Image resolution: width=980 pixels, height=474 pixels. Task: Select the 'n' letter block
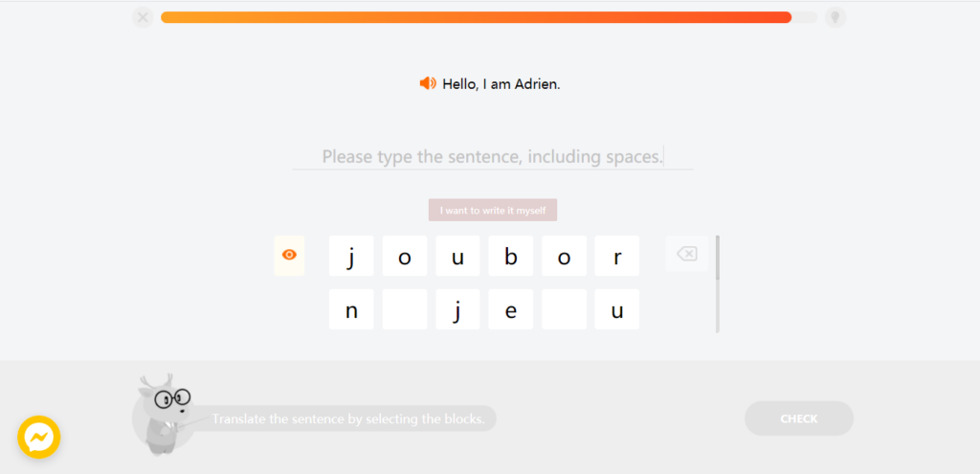click(351, 309)
